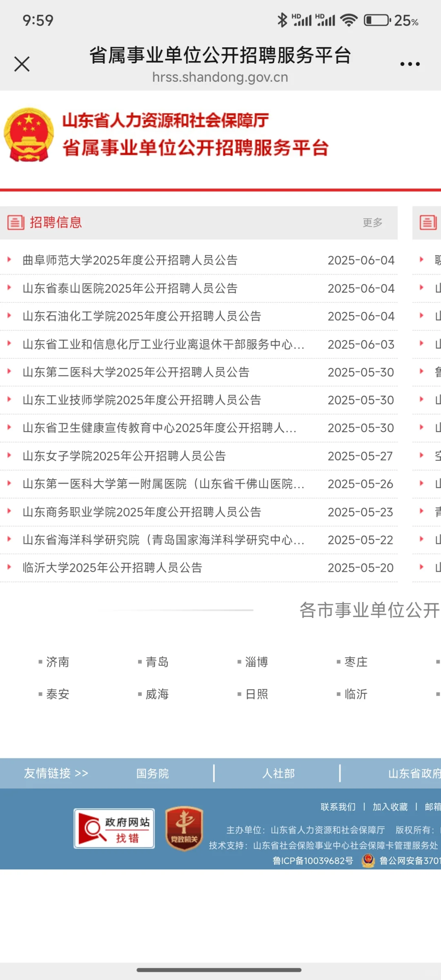This screenshot has width=441, height=980.
Task: Tap the Wi-Fi status icon
Action: pos(349,20)
